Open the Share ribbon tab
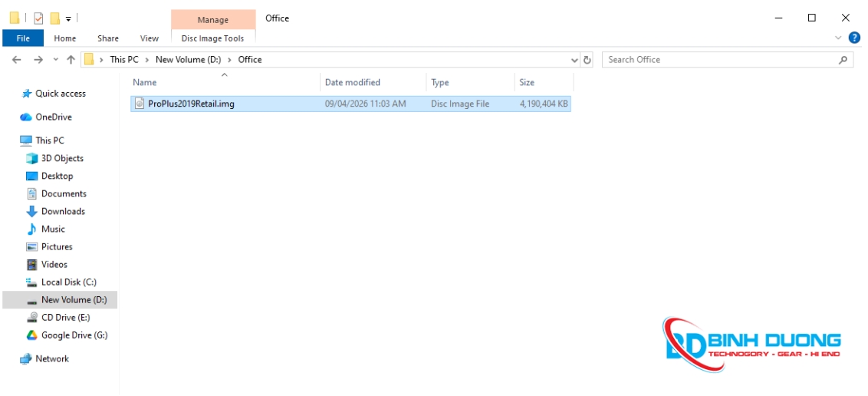The image size is (868, 396). coord(108,38)
